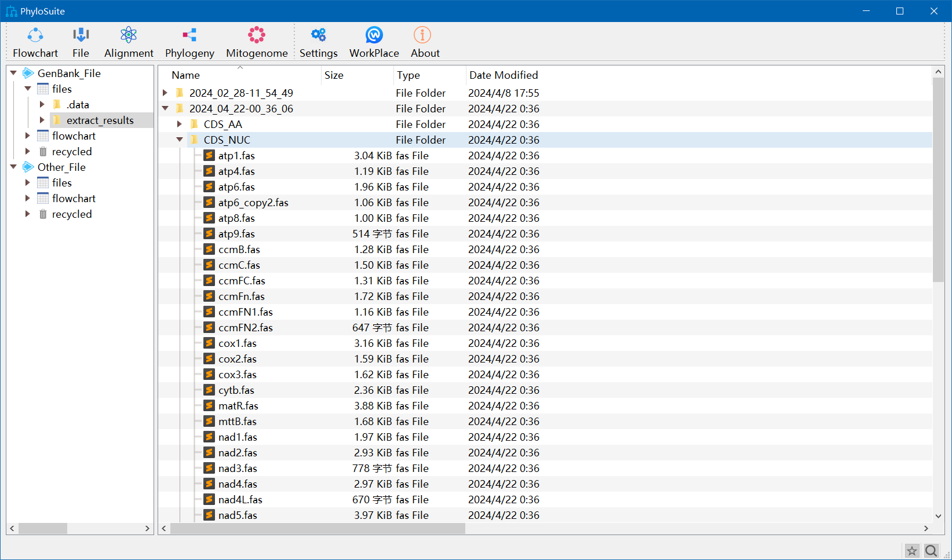Expand the files node under Other_File
This screenshot has width=952, height=560.
point(27,182)
